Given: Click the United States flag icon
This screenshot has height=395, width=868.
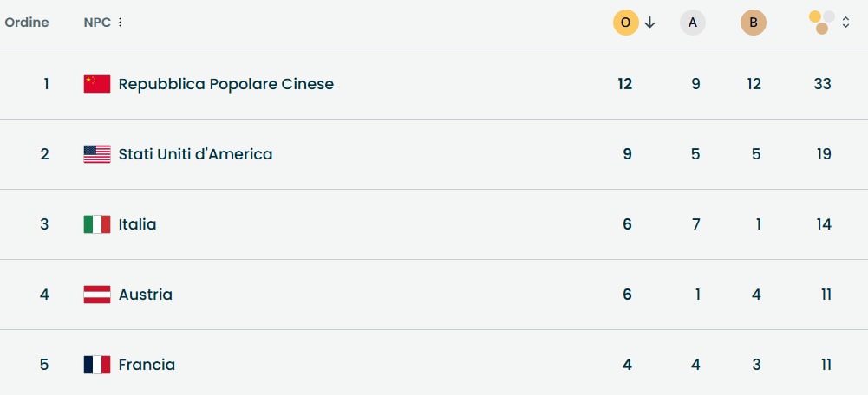Looking at the screenshot, I should coord(97,154).
